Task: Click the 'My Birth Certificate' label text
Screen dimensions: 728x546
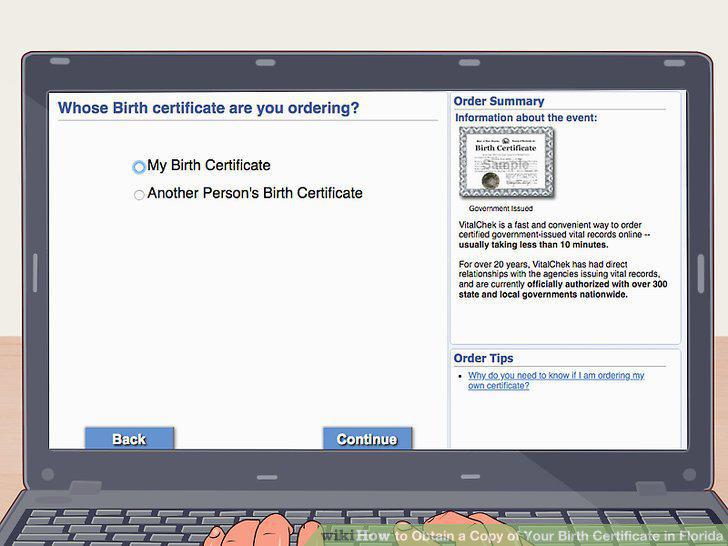Action: coord(209,165)
